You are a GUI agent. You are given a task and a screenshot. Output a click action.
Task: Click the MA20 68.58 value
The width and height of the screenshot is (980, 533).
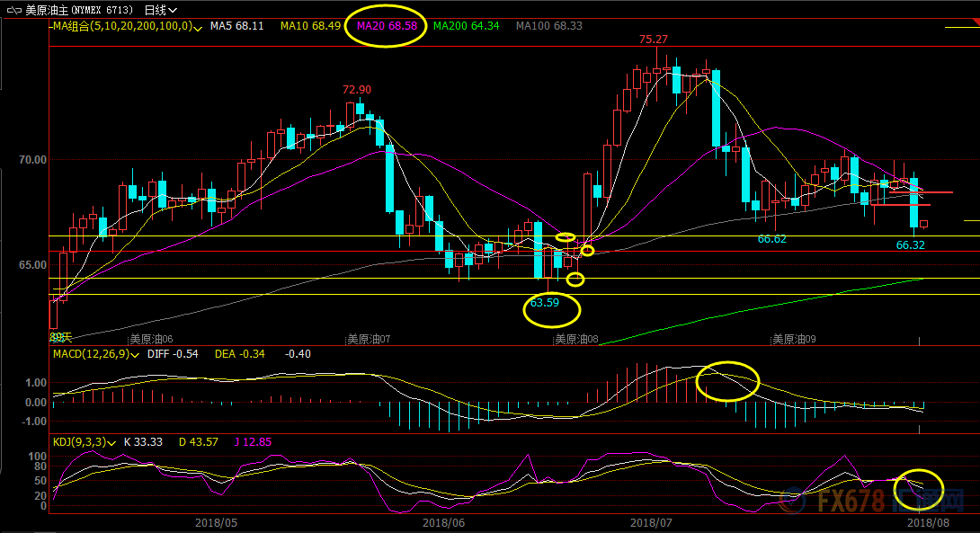point(387,26)
